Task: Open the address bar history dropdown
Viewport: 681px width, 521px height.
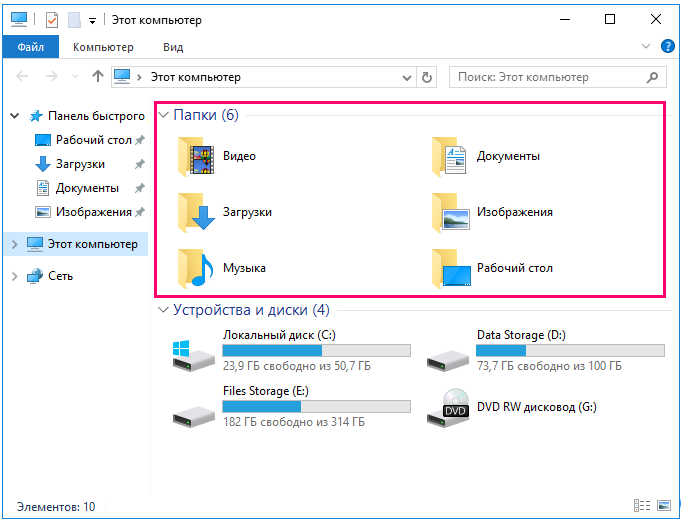Action: pyautogui.click(x=407, y=78)
